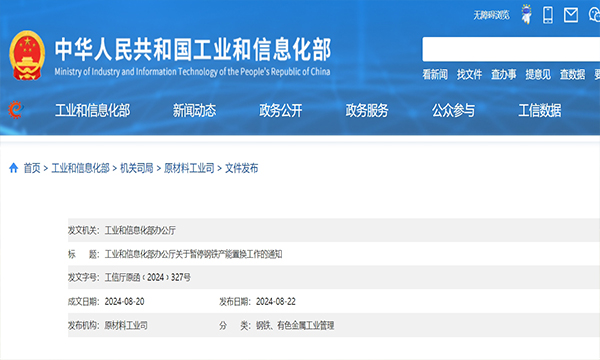Click the 机关司局 breadcrumb link
This screenshot has height=360, width=600.
(x=137, y=168)
